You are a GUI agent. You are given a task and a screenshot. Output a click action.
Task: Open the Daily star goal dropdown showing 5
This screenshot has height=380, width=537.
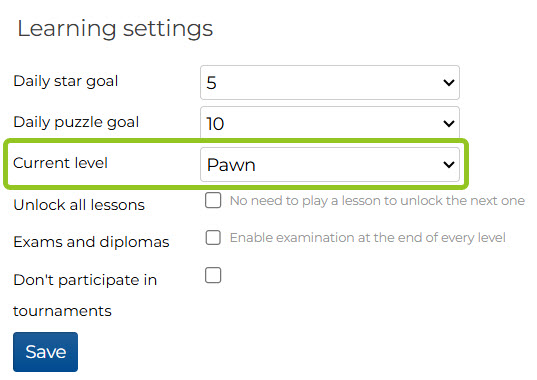tap(329, 83)
